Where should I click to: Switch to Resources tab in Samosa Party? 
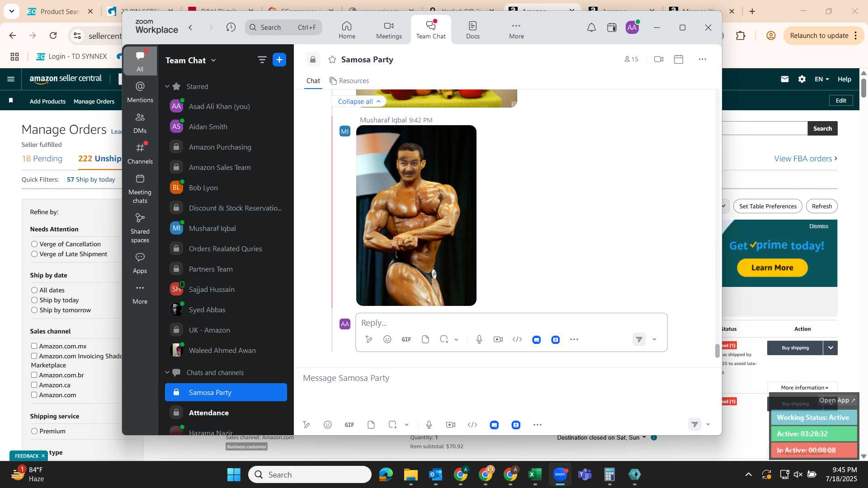pyautogui.click(x=349, y=81)
